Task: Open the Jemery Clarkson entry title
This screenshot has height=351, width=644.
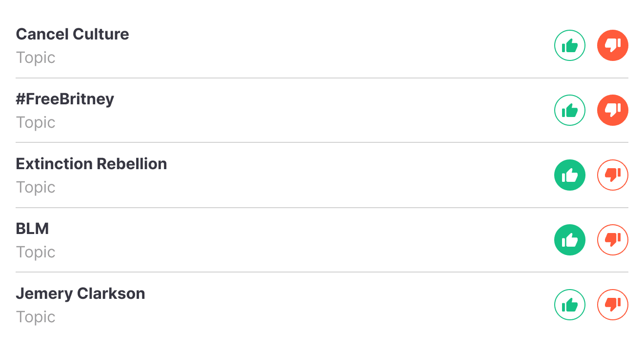Action: [x=80, y=293]
